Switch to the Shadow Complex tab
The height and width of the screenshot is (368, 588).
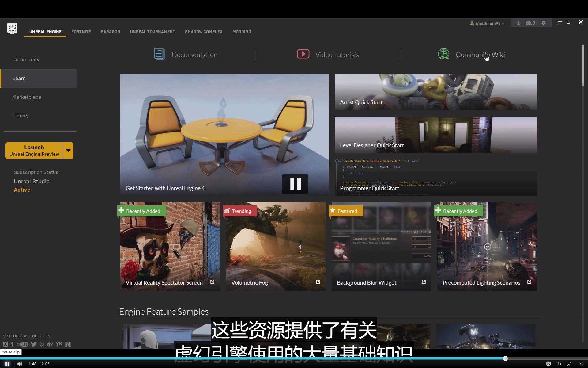pyautogui.click(x=204, y=32)
